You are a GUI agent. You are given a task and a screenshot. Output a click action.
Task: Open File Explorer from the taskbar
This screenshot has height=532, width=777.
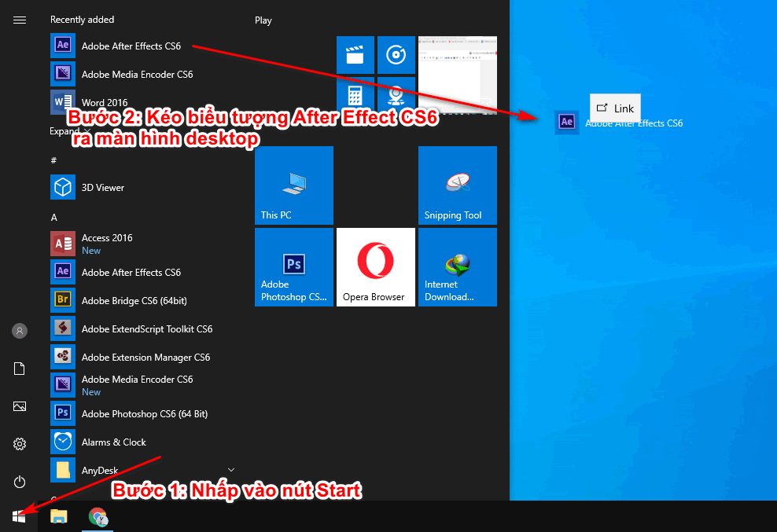(59, 516)
